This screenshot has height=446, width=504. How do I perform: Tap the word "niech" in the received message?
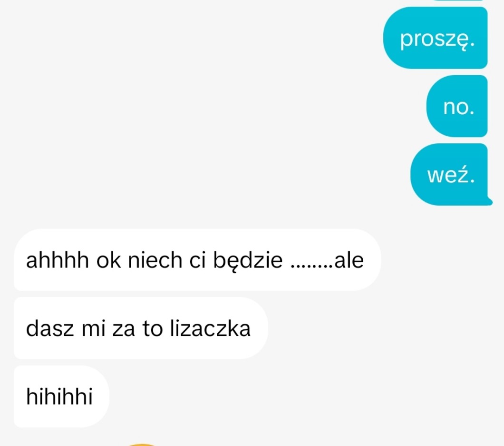pyautogui.click(x=155, y=260)
